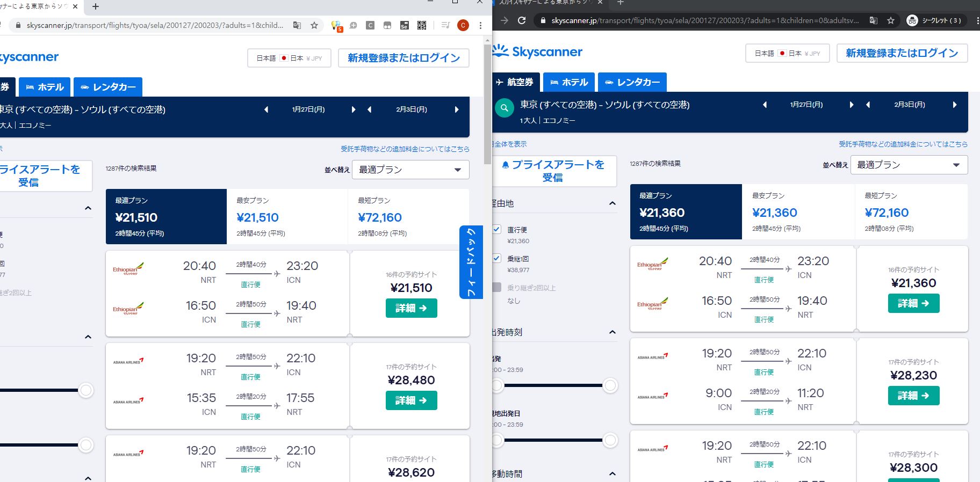Click translate icon in left address bar
980x482 pixels.
click(297, 25)
